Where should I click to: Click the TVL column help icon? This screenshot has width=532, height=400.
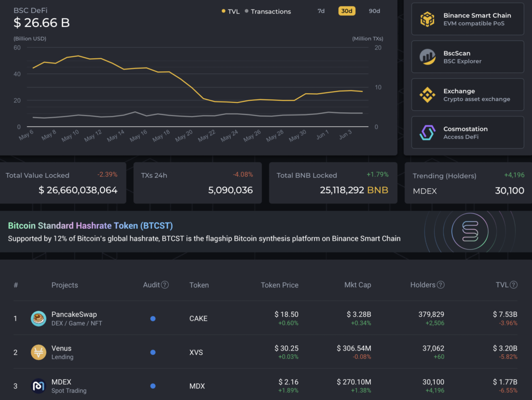coord(514,285)
